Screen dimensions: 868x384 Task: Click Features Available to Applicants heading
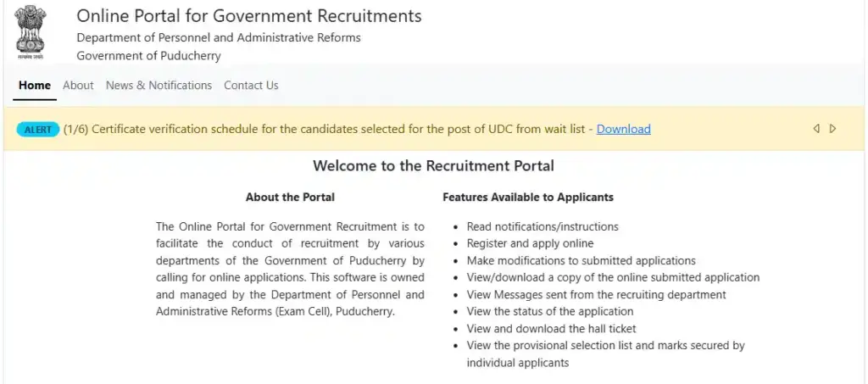[527, 198]
